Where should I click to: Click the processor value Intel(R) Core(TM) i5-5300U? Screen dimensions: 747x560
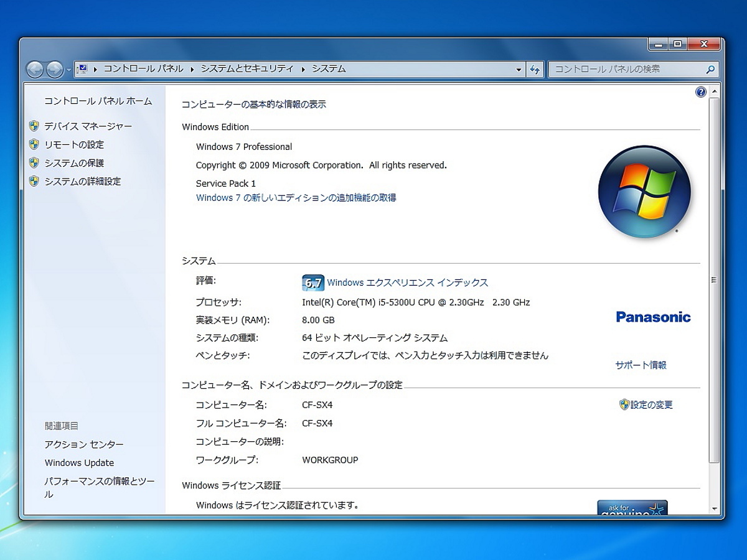pos(416,302)
